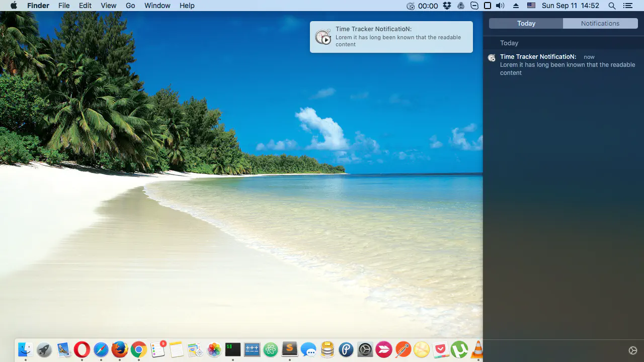Image resolution: width=644 pixels, height=362 pixels.
Task: Toggle Notification Center via menu bar list icon
Action: (627, 6)
